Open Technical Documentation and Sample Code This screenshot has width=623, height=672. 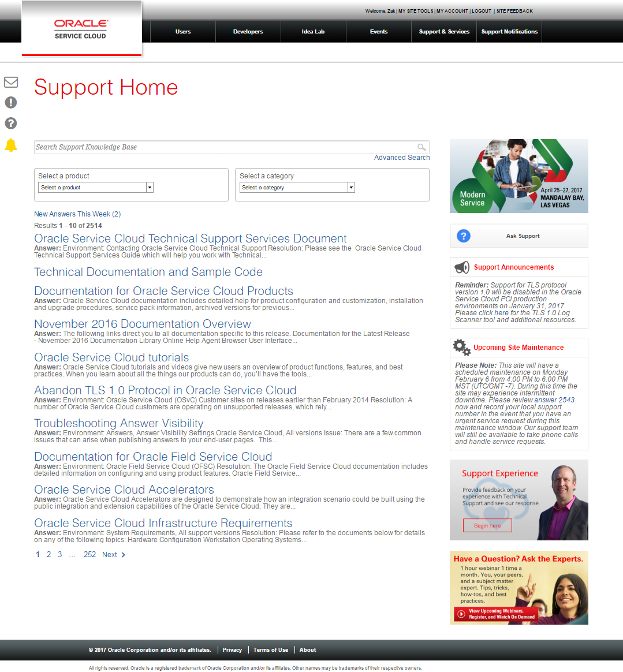point(148,272)
